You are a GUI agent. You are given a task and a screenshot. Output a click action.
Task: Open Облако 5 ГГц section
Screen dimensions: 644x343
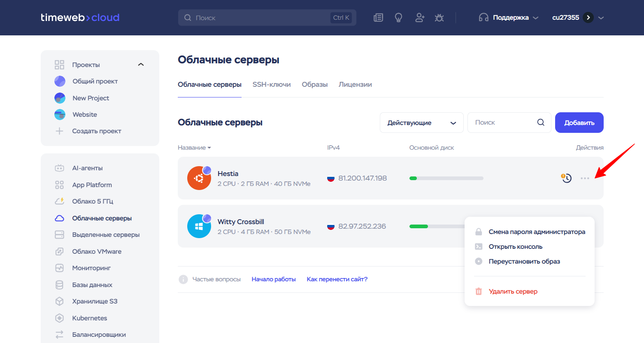coord(93,202)
